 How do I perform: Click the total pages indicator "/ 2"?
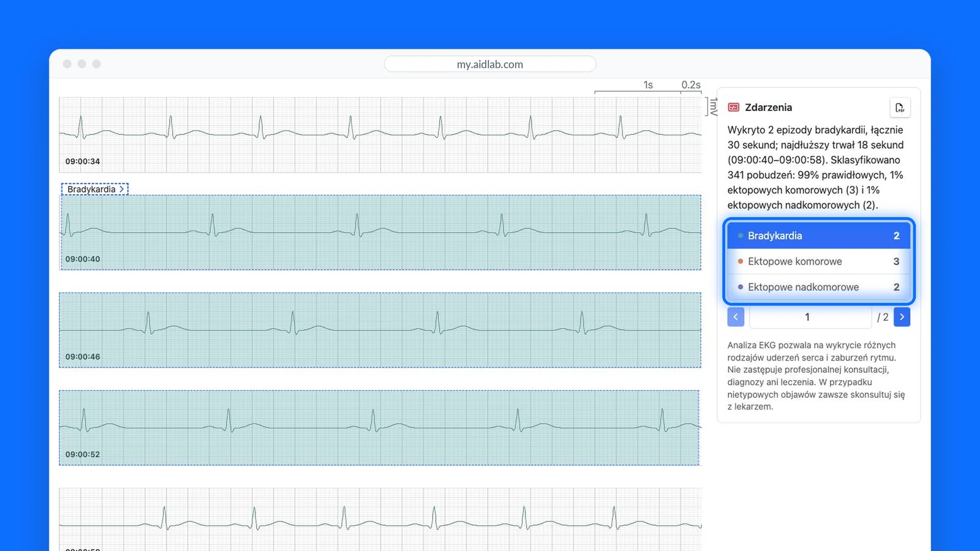click(x=883, y=317)
